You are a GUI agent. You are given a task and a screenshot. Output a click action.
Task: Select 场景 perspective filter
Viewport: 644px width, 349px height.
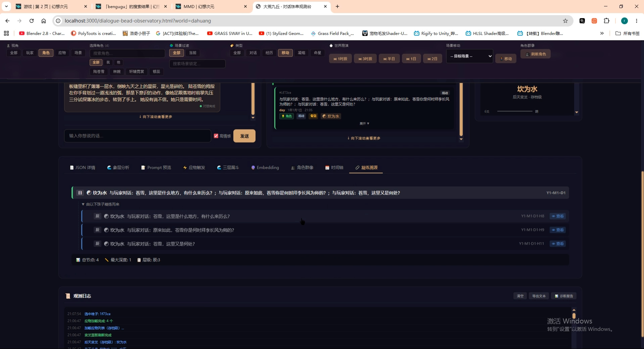78,53
